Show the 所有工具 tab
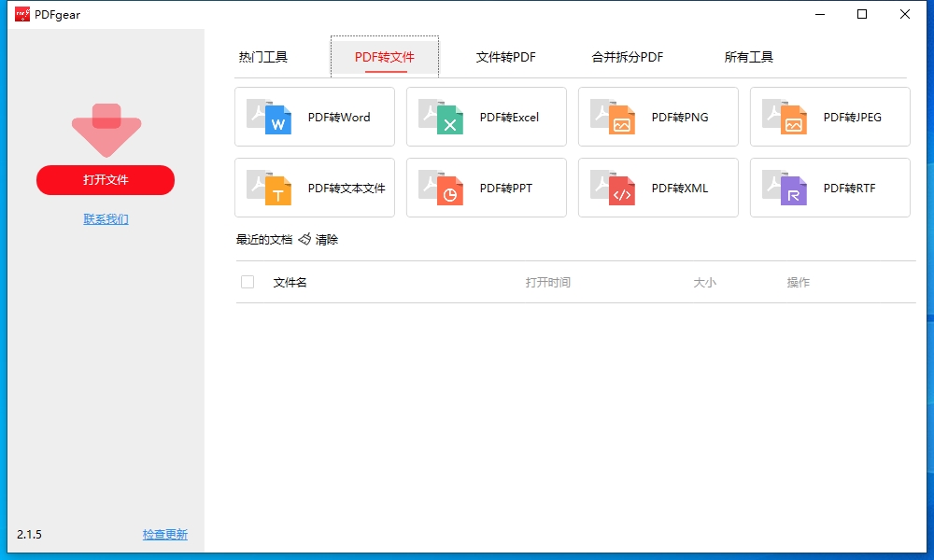This screenshot has height=560, width=934. click(749, 57)
